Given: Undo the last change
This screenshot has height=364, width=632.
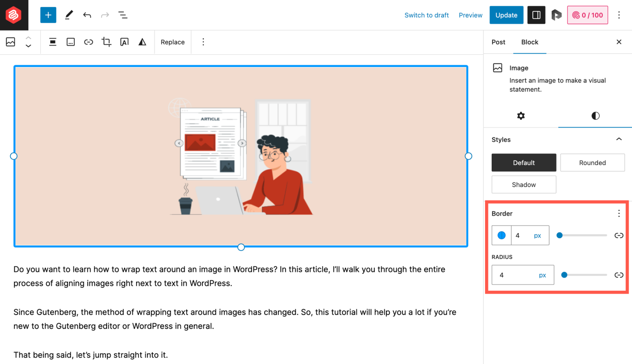Looking at the screenshot, I should coord(87,15).
